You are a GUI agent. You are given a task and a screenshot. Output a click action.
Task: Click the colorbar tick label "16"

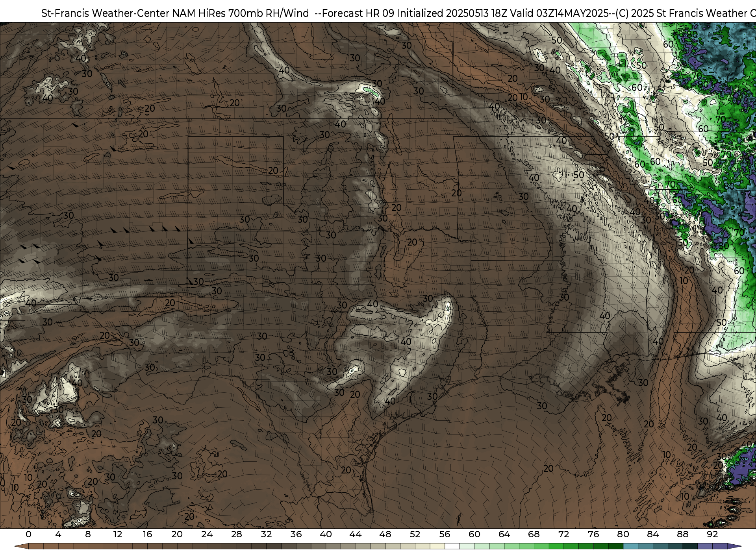tap(147, 534)
